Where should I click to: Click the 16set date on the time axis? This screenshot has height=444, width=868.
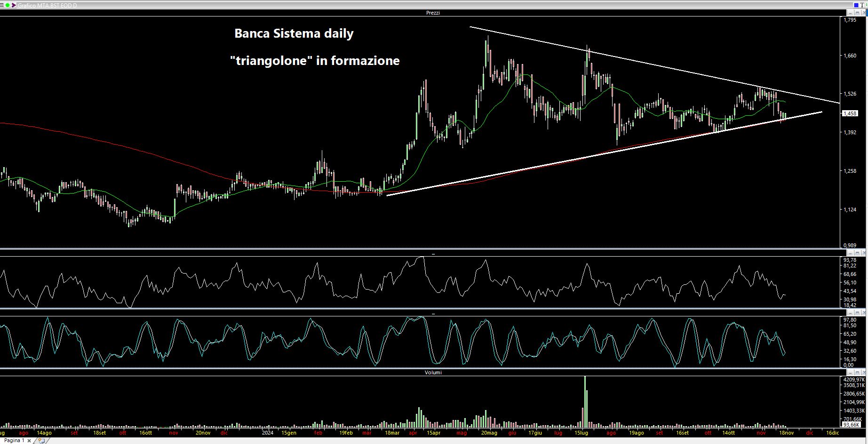pos(682,433)
